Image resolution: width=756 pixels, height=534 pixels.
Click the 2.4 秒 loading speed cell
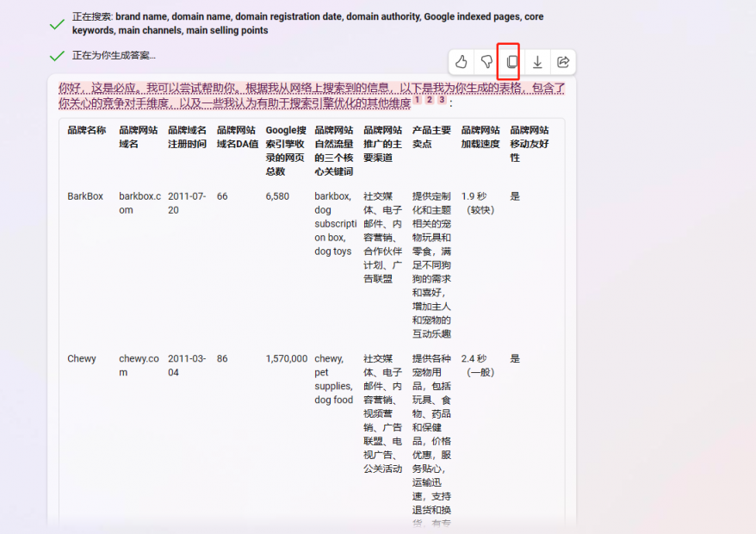478,366
